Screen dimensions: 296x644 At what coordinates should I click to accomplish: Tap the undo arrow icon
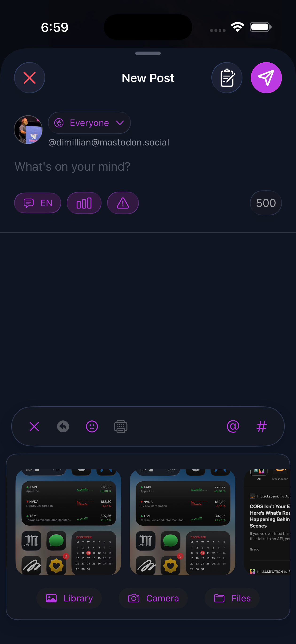tap(63, 427)
